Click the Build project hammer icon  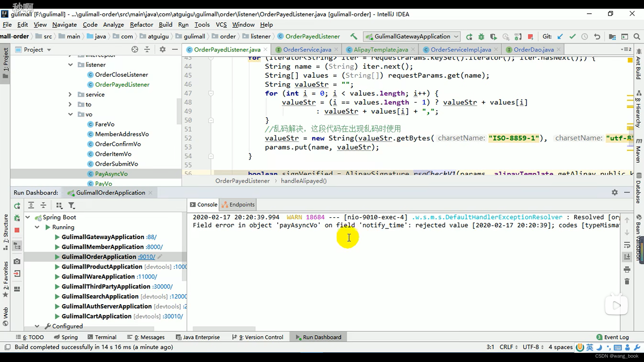tap(354, 36)
